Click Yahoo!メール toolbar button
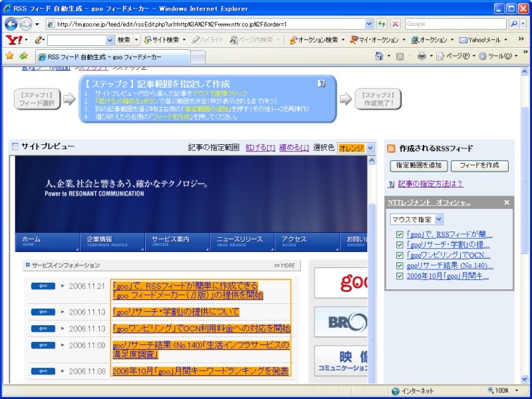Screen dimensions: 532x399 (x=479, y=40)
